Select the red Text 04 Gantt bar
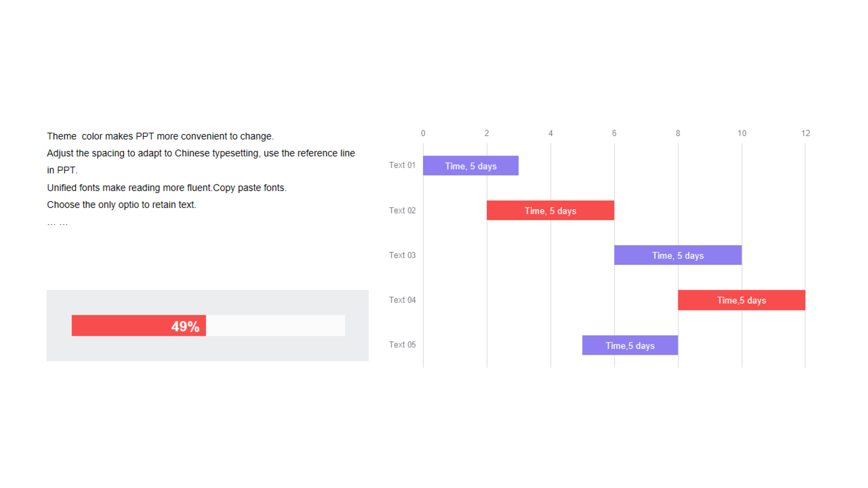This screenshot has width=868, height=488. tap(741, 300)
